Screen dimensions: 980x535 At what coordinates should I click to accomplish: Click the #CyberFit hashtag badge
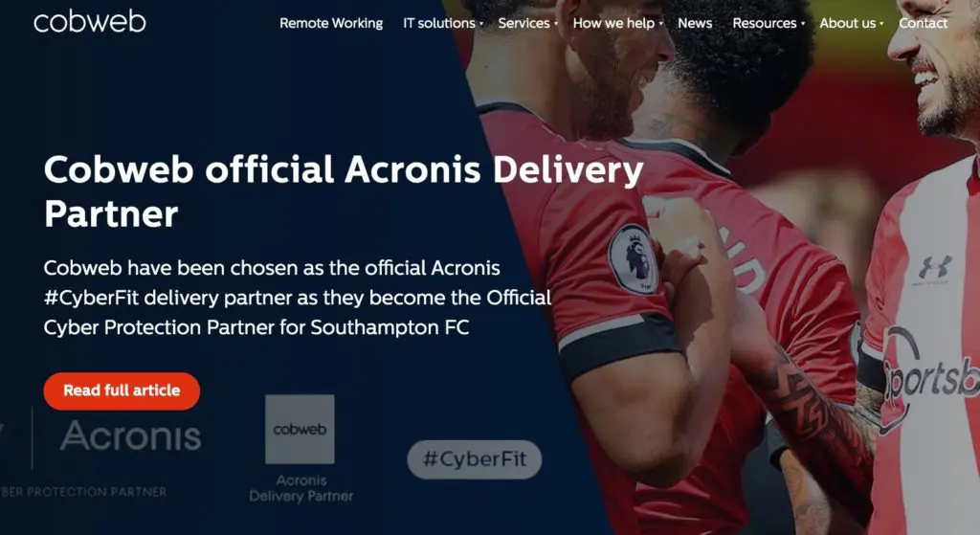tap(475, 459)
